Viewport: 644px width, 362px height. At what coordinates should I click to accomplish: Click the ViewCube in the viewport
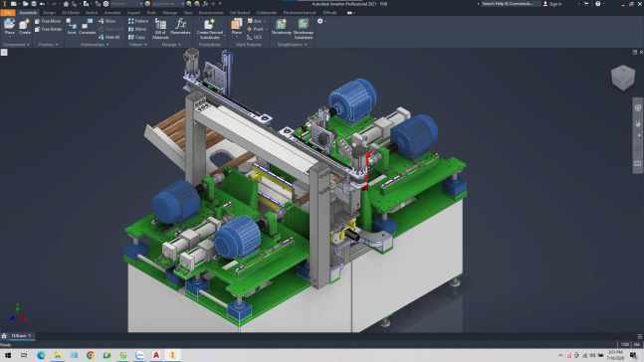(x=623, y=77)
